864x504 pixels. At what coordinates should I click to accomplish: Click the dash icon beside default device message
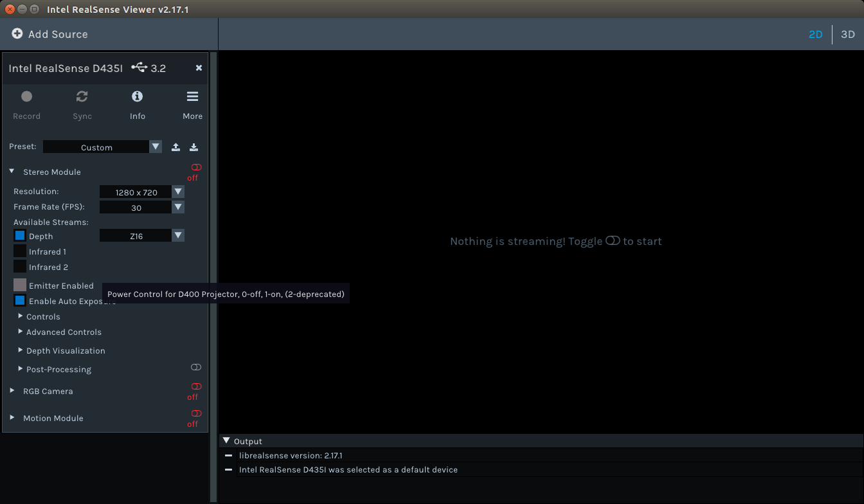point(228,469)
